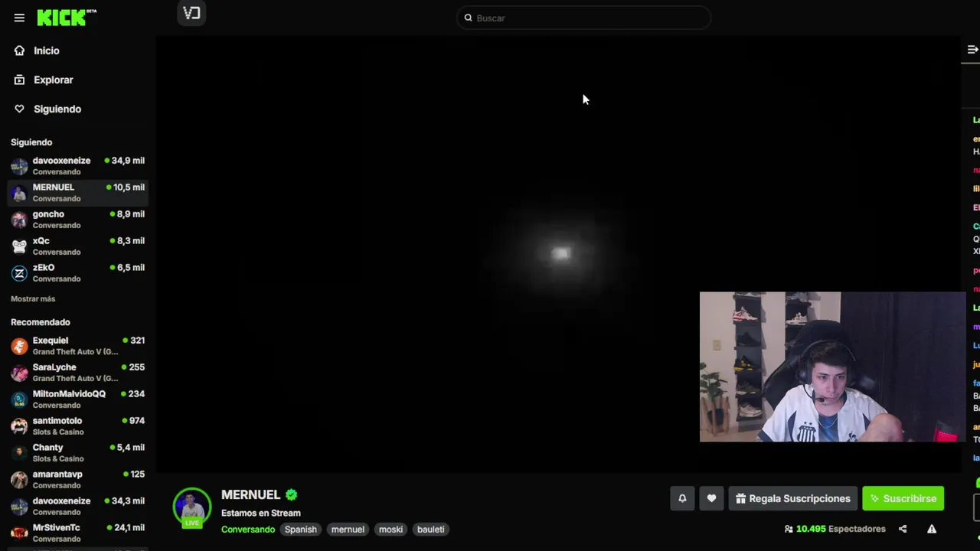Focus the Buscar search field
The width and height of the screenshot is (980, 551).
coord(583,18)
